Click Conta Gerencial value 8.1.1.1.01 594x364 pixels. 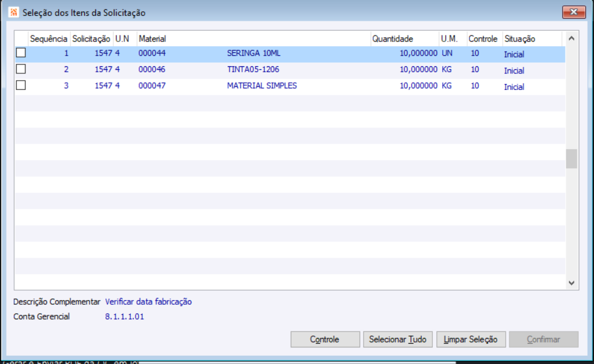[x=124, y=317]
